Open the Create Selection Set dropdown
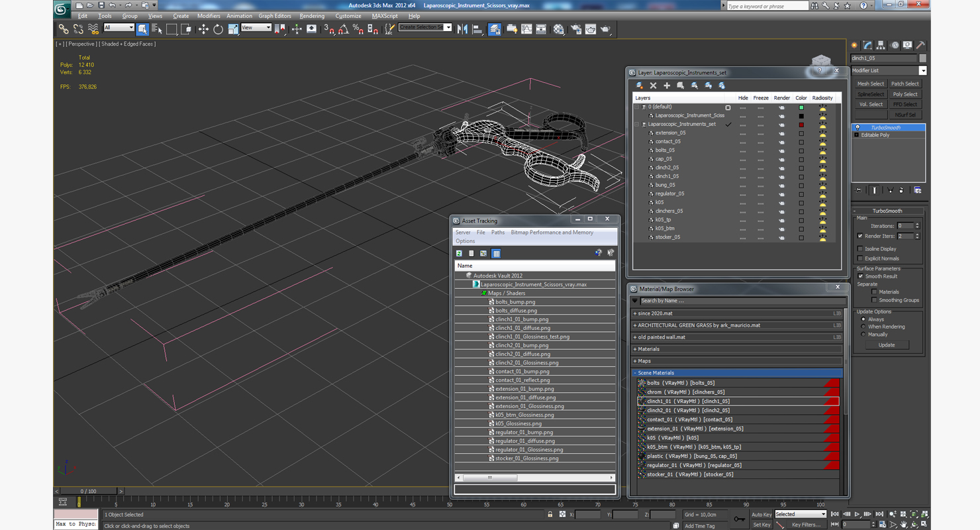The width and height of the screenshot is (980, 530). [x=448, y=27]
